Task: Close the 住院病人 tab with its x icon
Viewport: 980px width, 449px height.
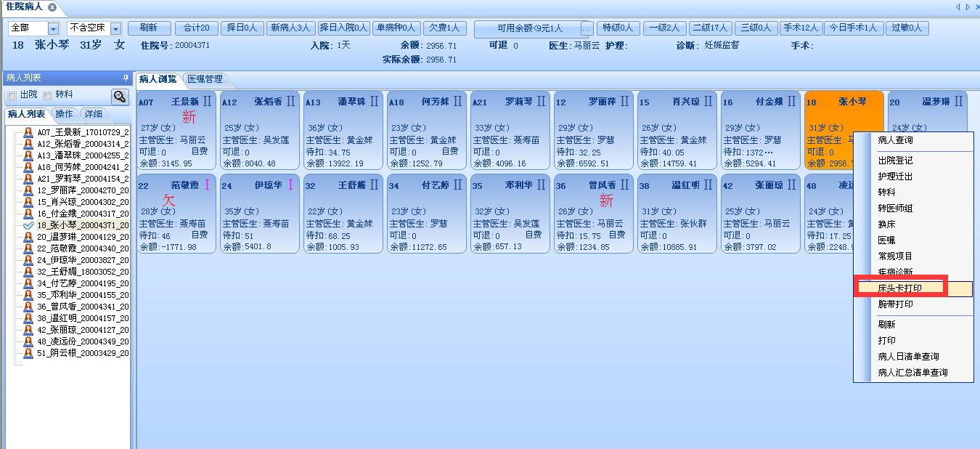Action: pos(52,7)
